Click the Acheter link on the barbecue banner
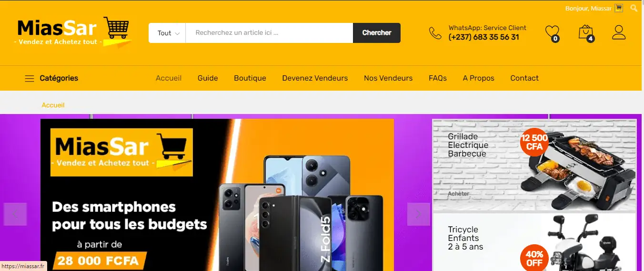Viewport: 644px width, 271px height. (459, 194)
